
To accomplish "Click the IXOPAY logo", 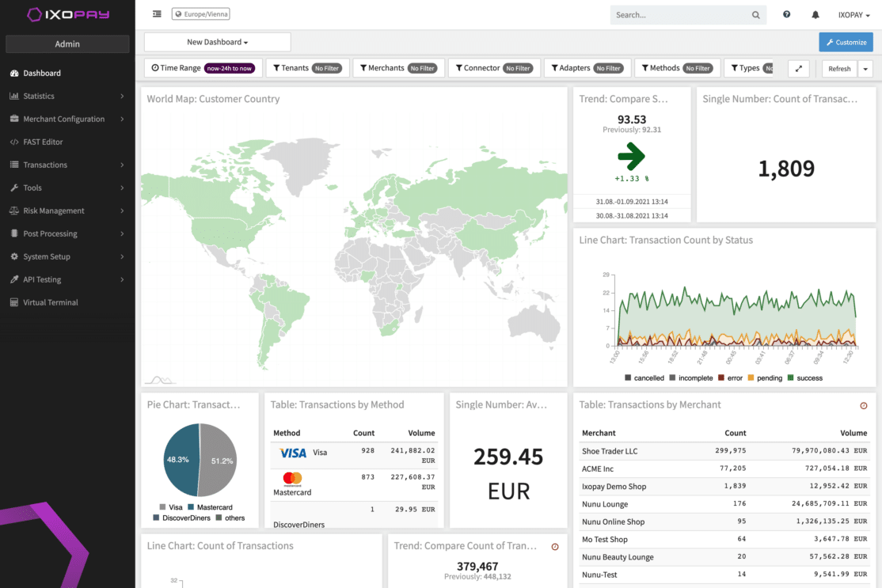I will [x=67, y=14].
